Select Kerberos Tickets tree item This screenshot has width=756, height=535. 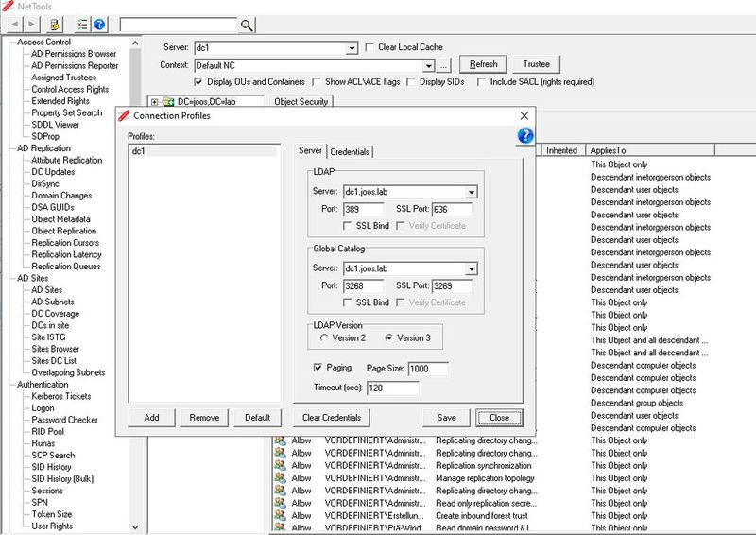(61, 397)
